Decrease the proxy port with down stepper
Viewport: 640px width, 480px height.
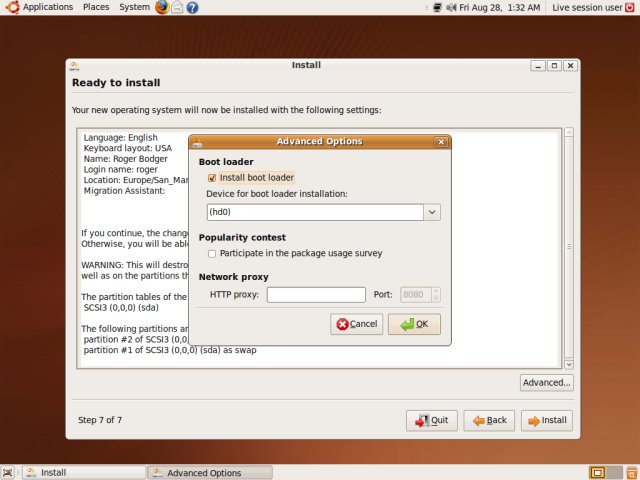[436, 298]
